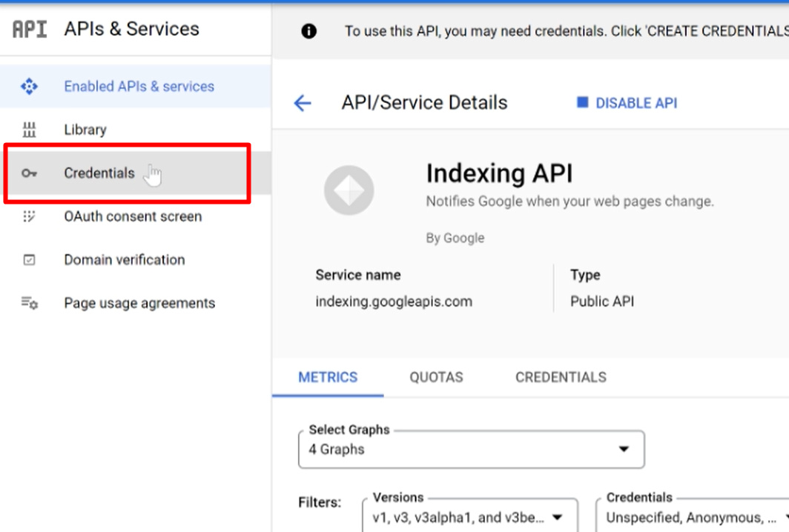This screenshot has width=789, height=532.
Task: Click the Notifies Google description text
Action: coord(570,201)
